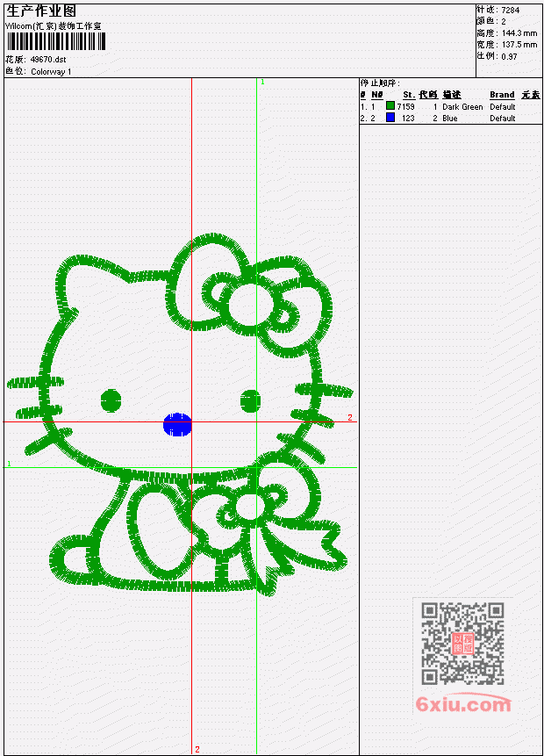Select the file name 49670.dst
Screen dimensions: 544x756
point(48,60)
